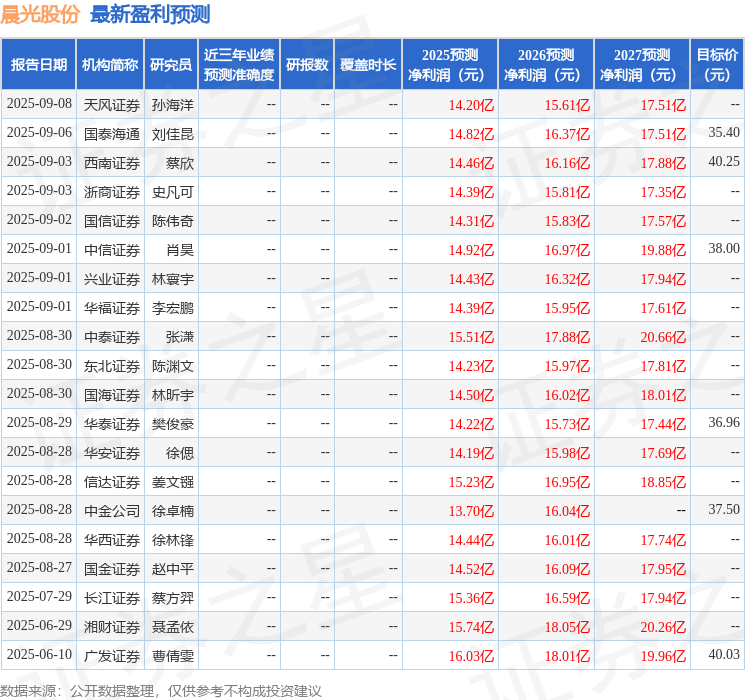Select the 湘财证券 institution cell
This screenshot has height=700, width=745.
(x=112, y=627)
